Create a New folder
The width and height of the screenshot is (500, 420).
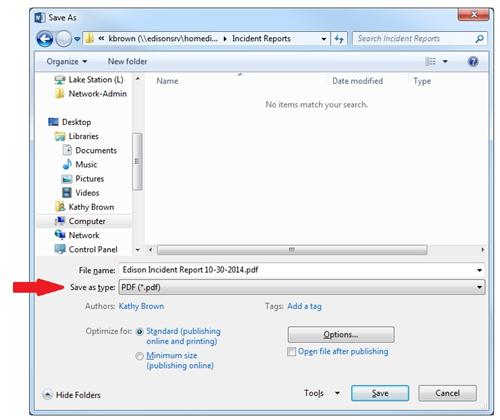tap(127, 61)
